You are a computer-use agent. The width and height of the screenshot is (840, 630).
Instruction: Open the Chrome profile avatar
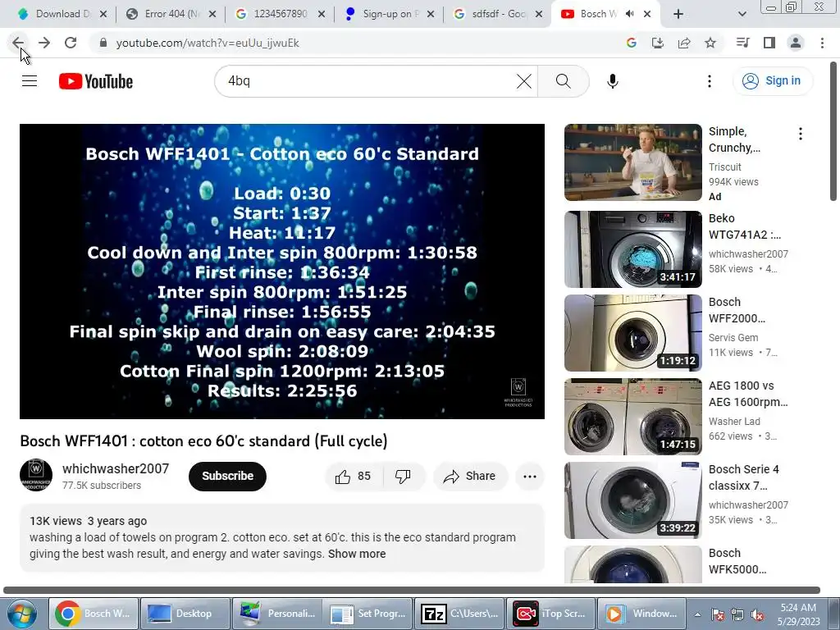(796, 43)
